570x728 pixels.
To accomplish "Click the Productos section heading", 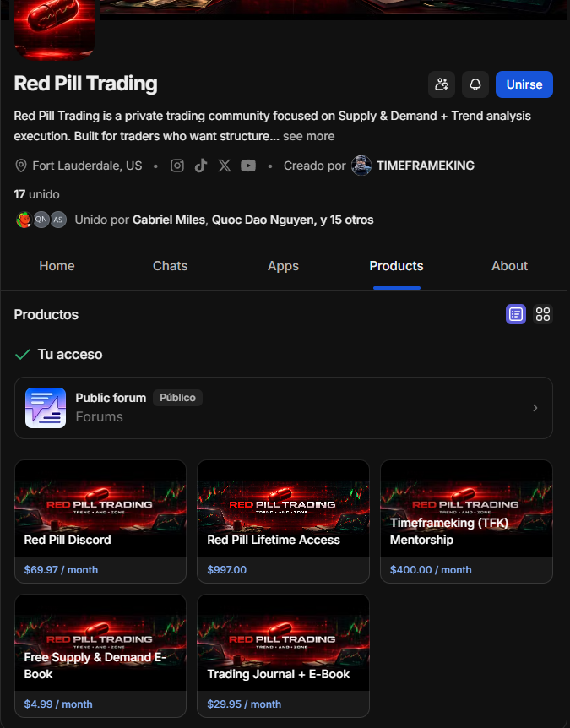I will coord(46,314).
